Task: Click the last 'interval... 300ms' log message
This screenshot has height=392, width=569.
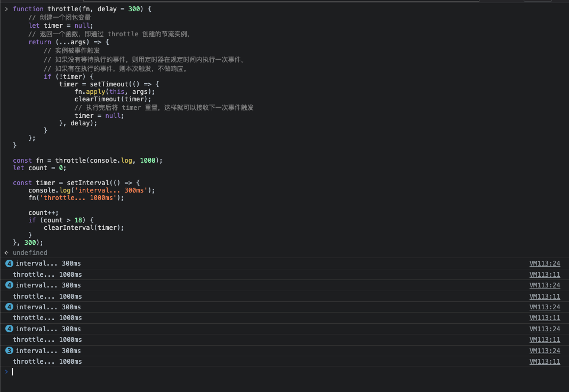Action: [48, 351]
